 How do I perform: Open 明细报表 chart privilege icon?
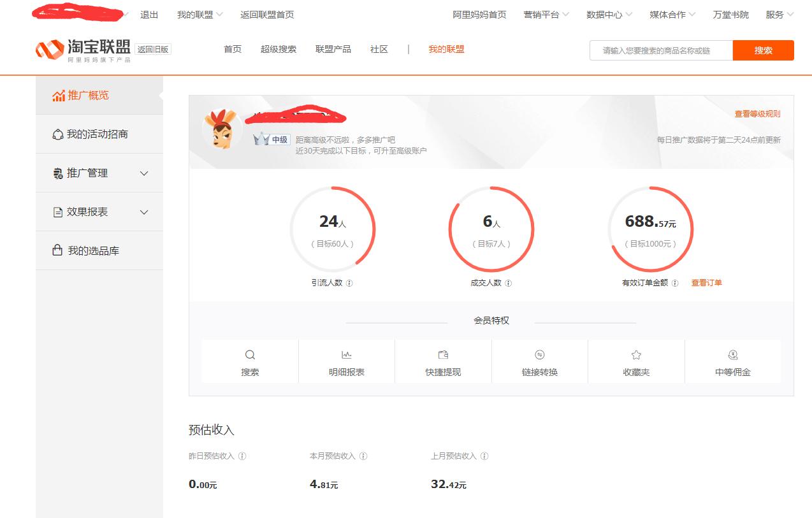pos(346,354)
